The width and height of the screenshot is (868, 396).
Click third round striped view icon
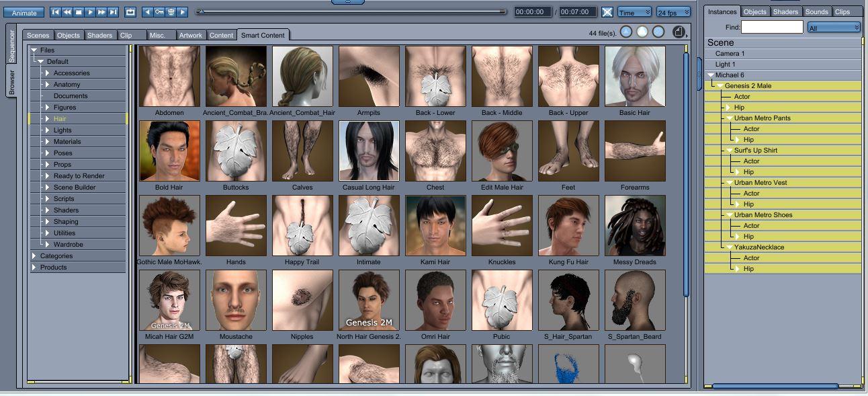tap(658, 32)
